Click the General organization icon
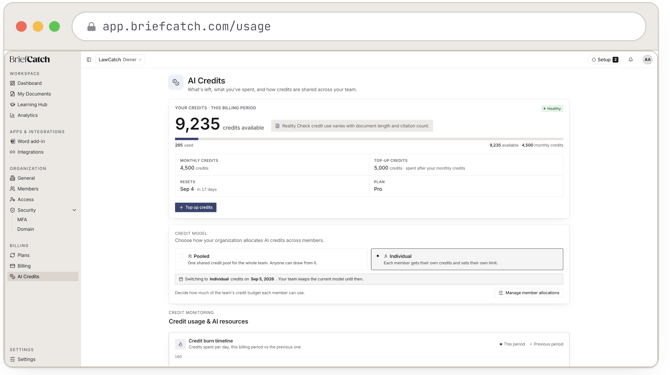670x375 pixels. pos(12,178)
